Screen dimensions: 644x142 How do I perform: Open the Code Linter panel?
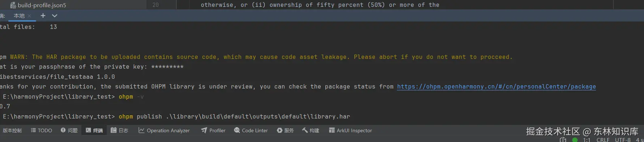coord(251,130)
